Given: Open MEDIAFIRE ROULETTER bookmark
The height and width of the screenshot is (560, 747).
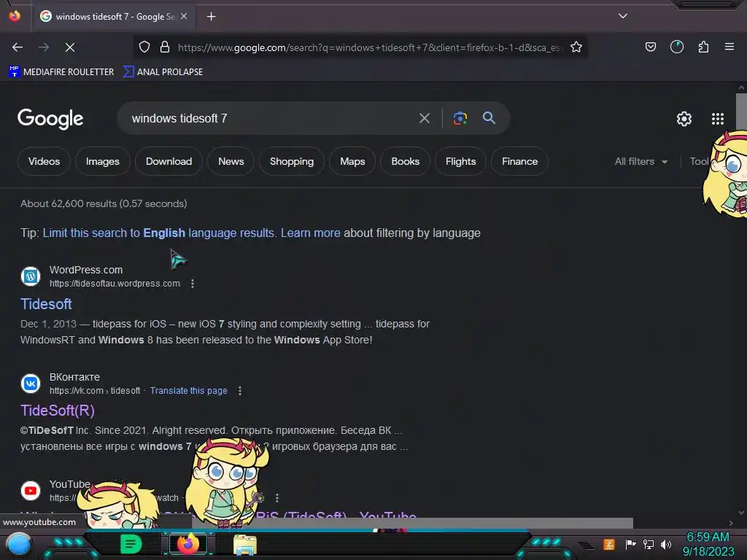Looking at the screenshot, I should 61,72.
